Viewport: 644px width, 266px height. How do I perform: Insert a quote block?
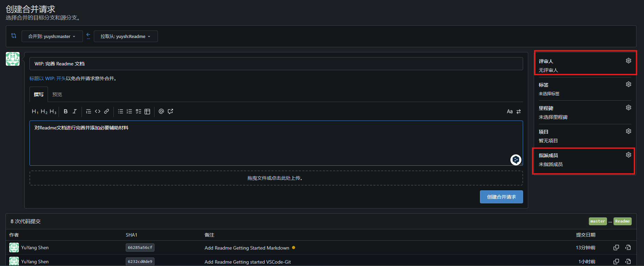click(88, 111)
